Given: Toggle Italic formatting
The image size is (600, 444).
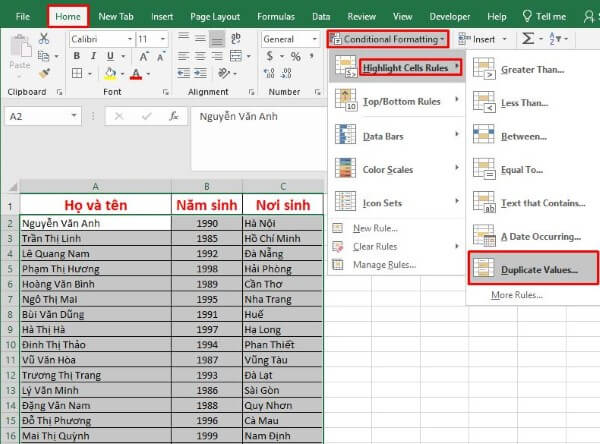Looking at the screenshot, I should click(x=93, y=56).
